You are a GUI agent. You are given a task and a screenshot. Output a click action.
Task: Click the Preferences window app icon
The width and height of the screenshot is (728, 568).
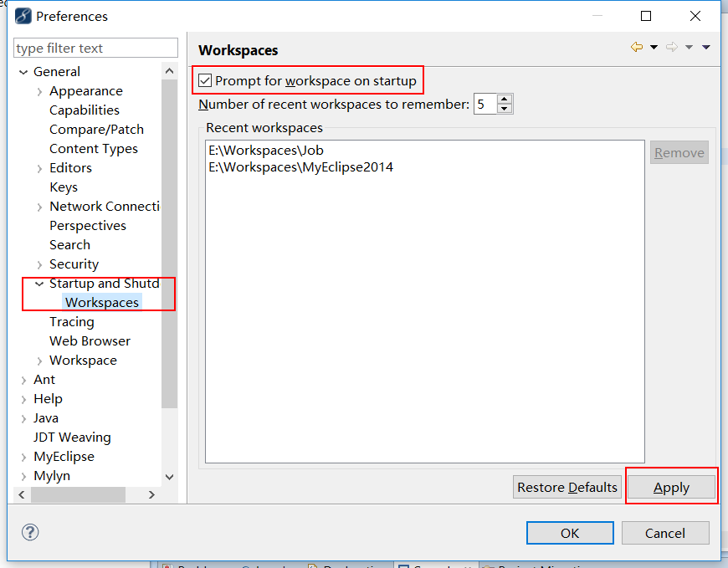click(x=23, y=16)
